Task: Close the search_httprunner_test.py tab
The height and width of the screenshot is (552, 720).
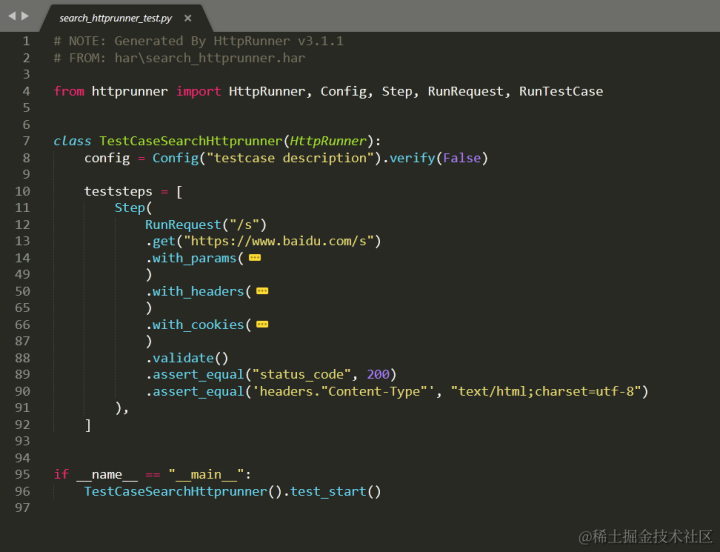Action: point(187,18)
